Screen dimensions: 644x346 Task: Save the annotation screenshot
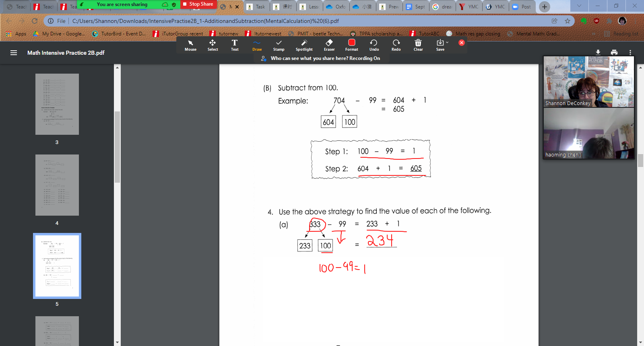[x=440, y=45]
